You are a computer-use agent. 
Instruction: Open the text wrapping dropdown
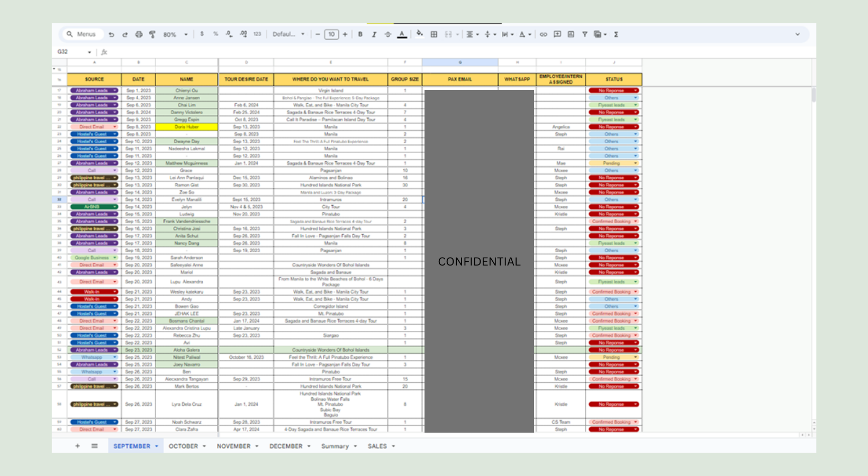[508, 34]
